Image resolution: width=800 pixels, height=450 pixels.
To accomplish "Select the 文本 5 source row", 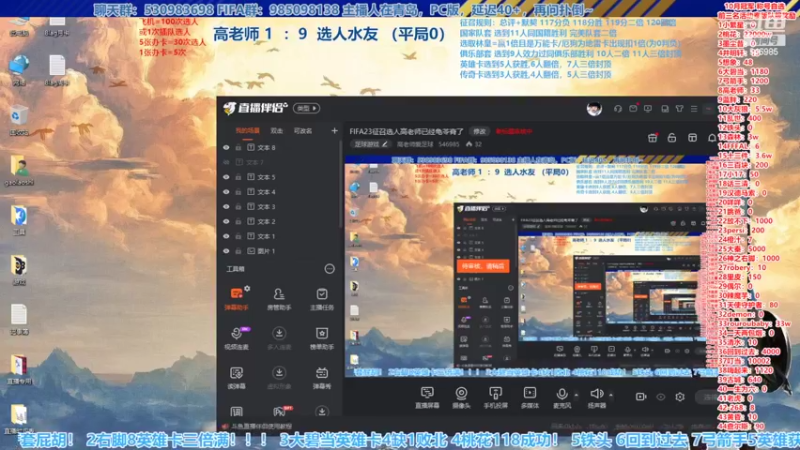I will 278,177.
